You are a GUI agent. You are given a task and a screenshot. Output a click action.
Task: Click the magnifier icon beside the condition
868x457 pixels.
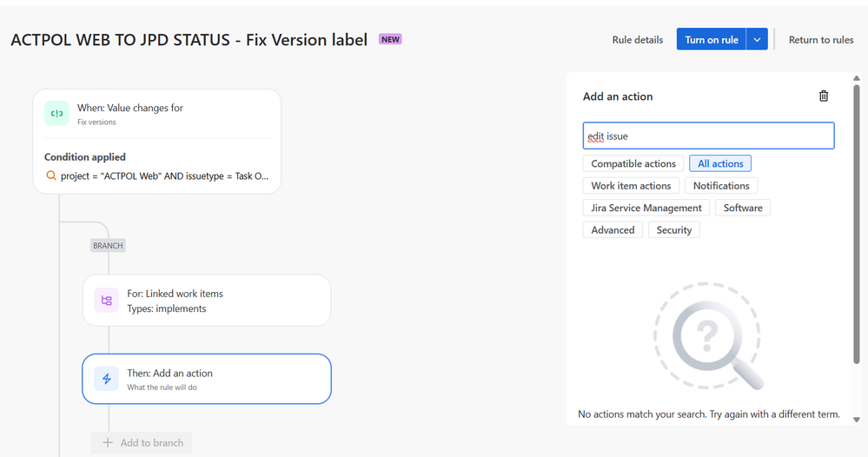click(51, 176)
